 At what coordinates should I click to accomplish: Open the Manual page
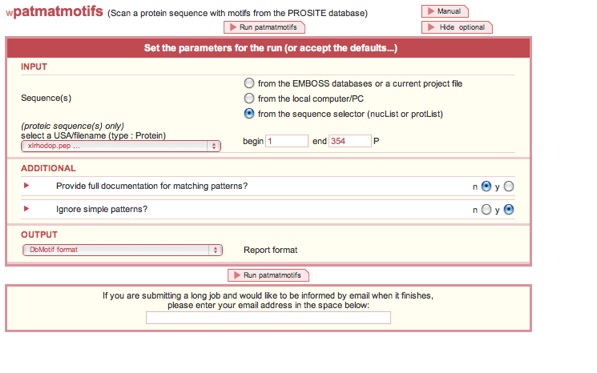click(x=445, y=11)
